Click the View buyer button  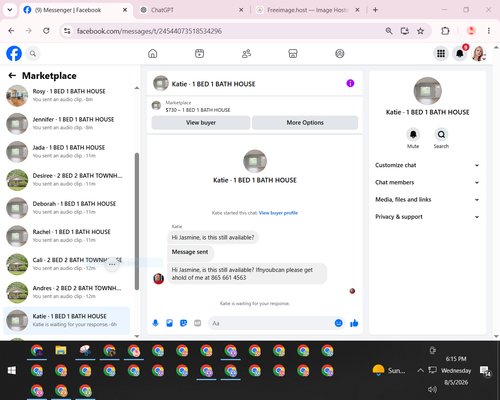coord(201,123)
